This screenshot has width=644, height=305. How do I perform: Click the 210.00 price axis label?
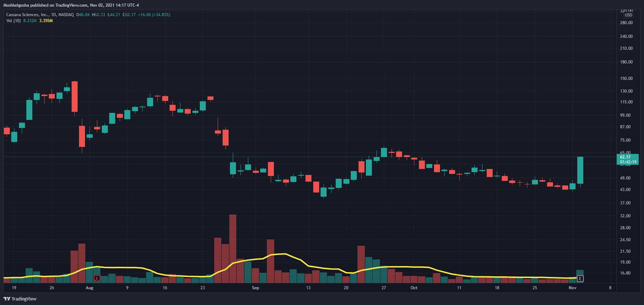(626, 48)
